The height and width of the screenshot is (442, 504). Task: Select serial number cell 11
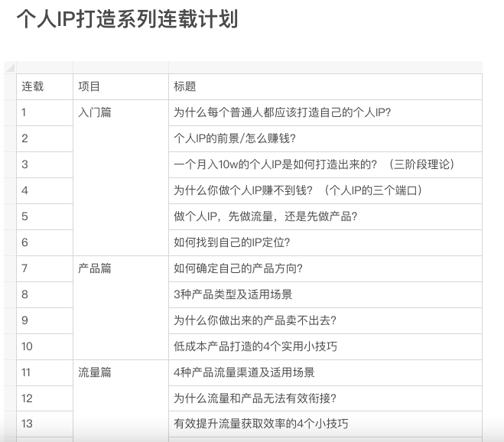click(44, 373)
